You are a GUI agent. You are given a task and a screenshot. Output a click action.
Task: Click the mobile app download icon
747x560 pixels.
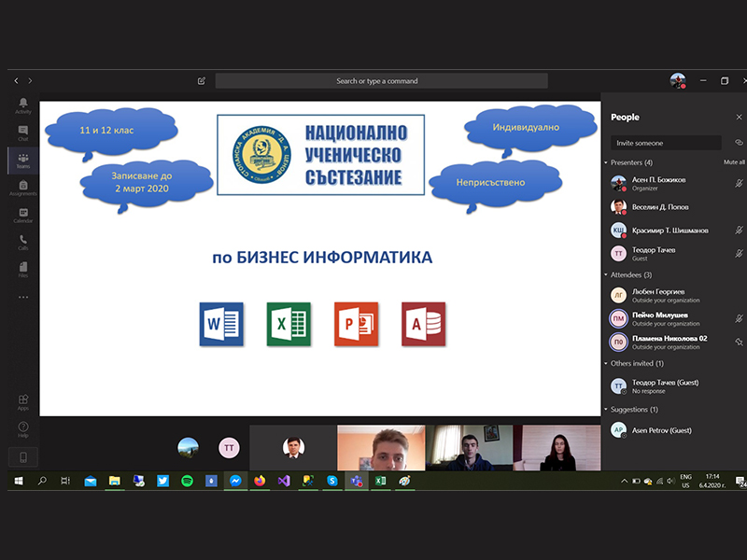click(x=22, y=457)
